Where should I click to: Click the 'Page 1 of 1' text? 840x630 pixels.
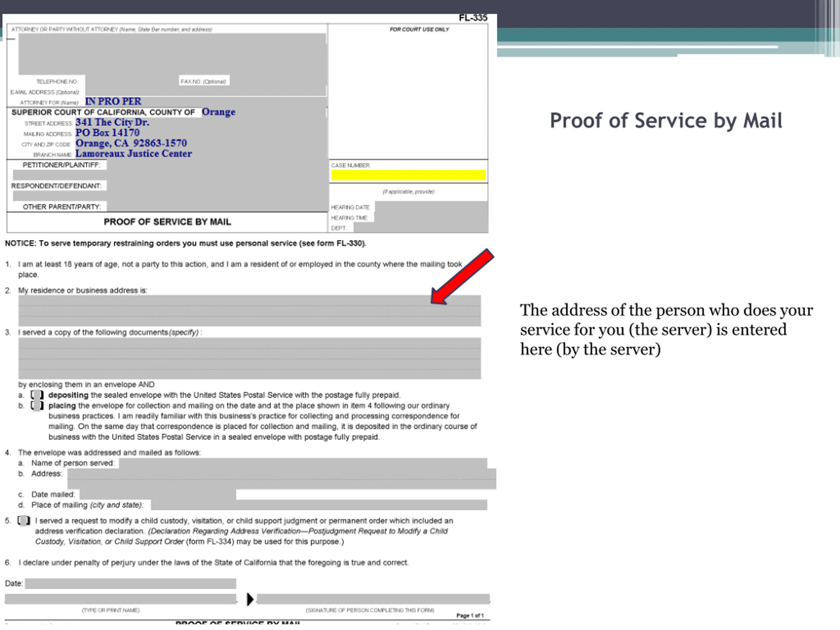[470, 616]
